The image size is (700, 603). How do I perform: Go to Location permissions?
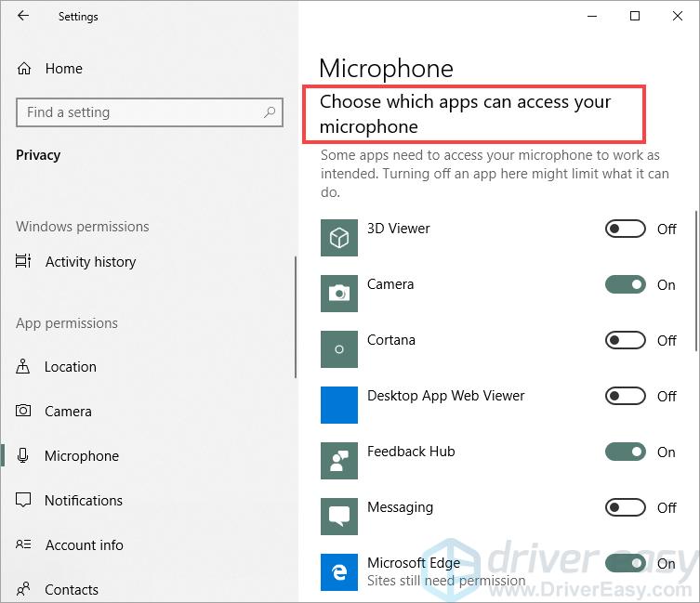[70, 366]
